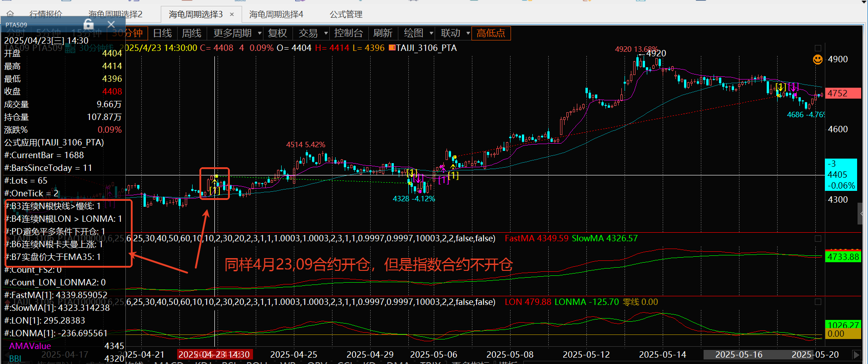Click the 涨跌% 0.09% row

(x=63, y=130)
